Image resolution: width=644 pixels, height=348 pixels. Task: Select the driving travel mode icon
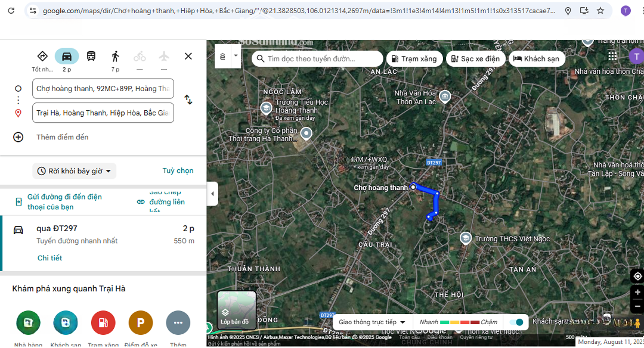[x=67, y=56]
